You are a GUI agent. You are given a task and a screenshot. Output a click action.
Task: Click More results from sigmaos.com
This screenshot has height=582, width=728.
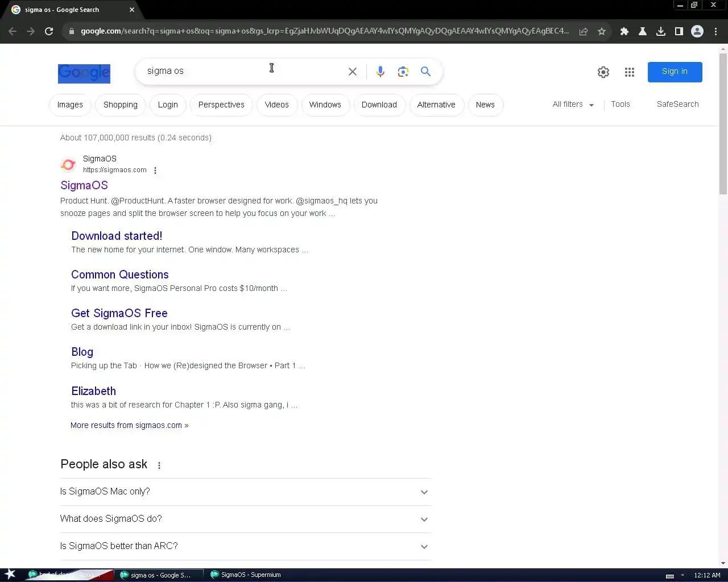point(130,425)
